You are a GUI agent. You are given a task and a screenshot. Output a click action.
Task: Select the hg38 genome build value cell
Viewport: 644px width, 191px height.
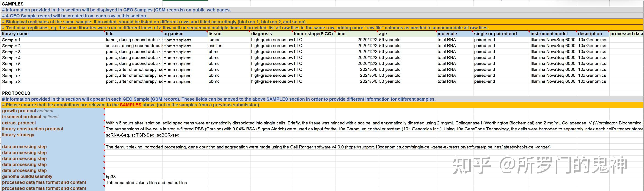(x=111, y=177)
